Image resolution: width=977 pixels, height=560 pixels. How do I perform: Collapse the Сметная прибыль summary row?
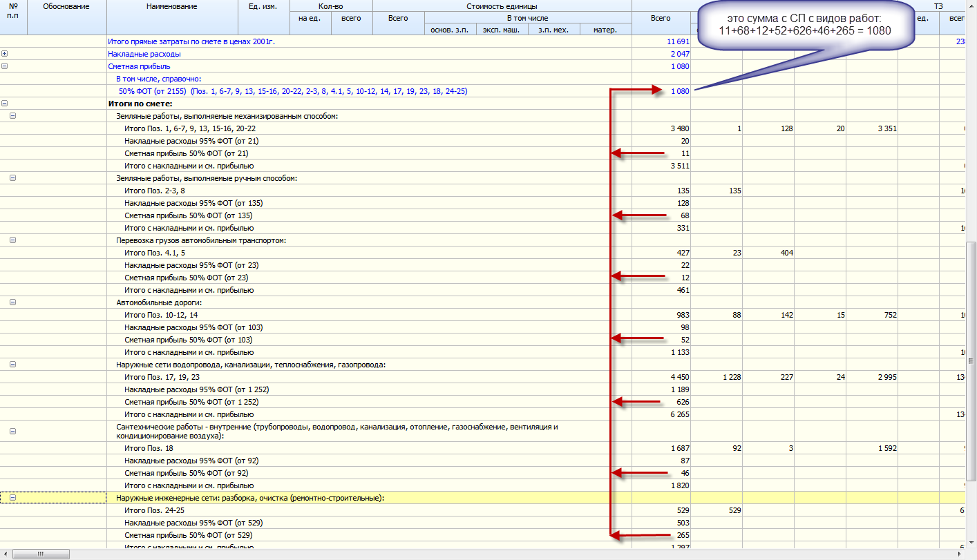5,66
